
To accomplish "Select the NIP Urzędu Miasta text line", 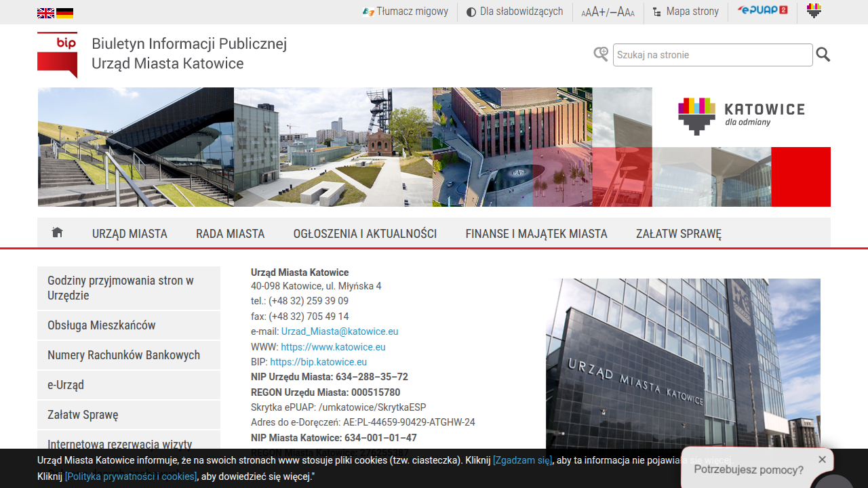I will click(x=330, y=377).
